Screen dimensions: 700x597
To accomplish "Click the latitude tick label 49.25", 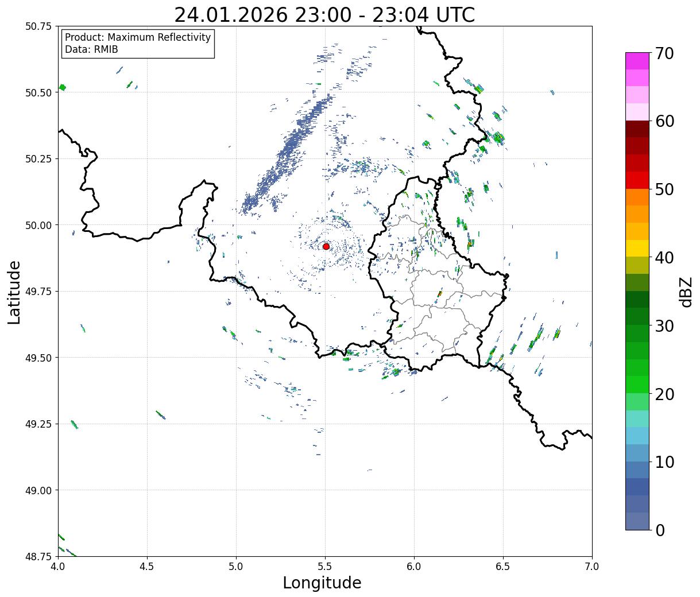I will click(x=38, y=424).
